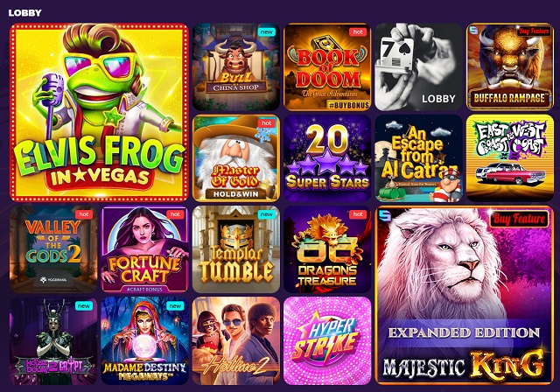Click the LOBBY heading at top
Image resolution: width=560 pixels, height=392 pixels.
[25, 13]
